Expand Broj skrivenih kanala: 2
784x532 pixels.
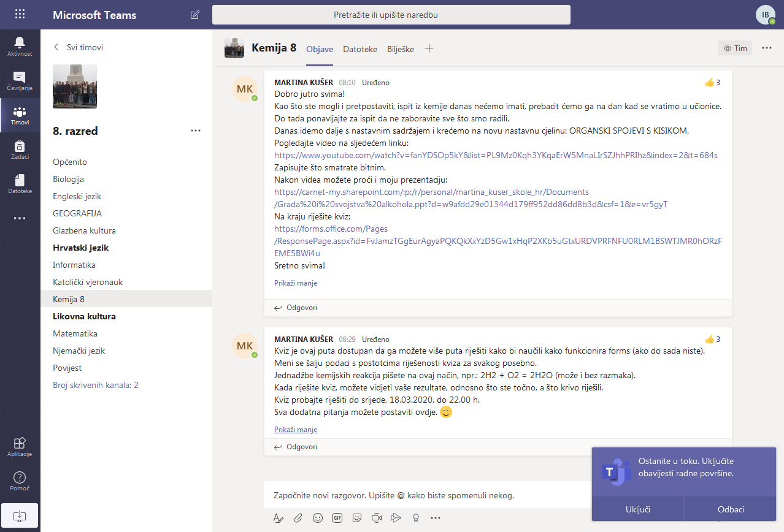(x=96, y=385)
